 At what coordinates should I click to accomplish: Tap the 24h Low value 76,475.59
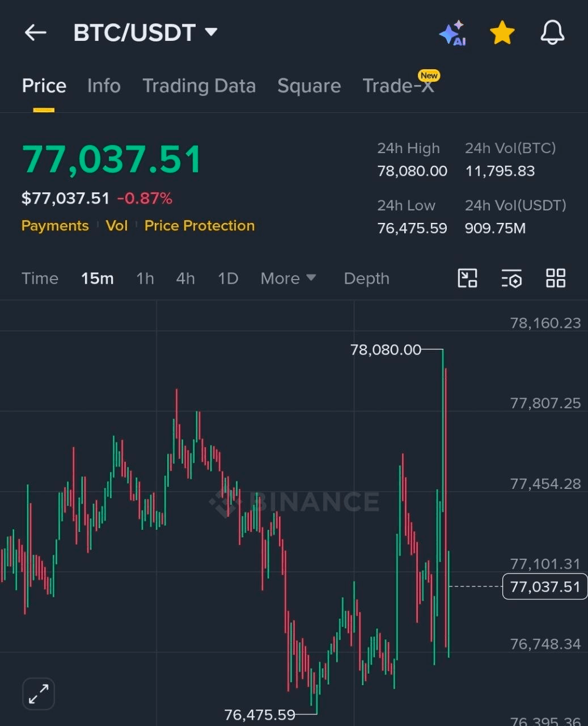(x=412, y=229)
